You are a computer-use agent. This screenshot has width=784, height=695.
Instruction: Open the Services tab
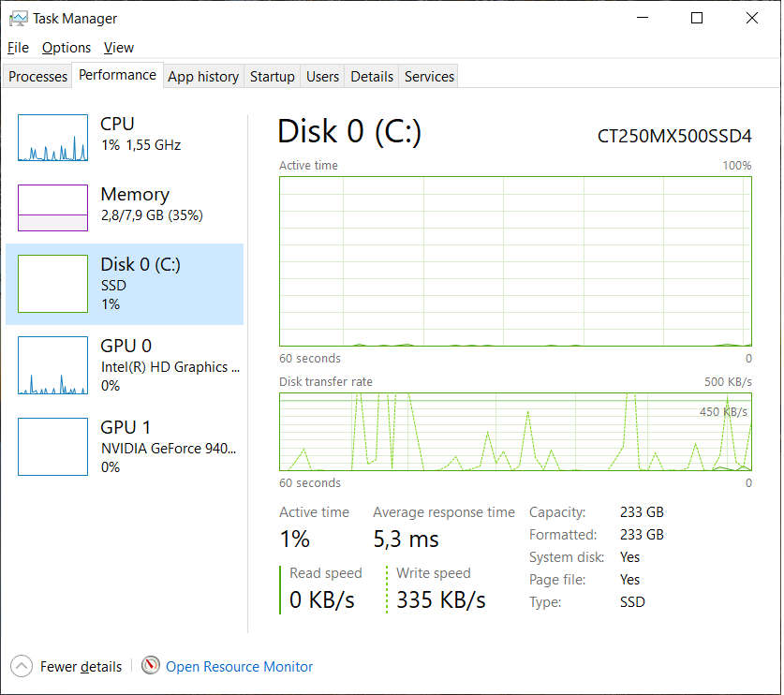[x=428, y=76]
